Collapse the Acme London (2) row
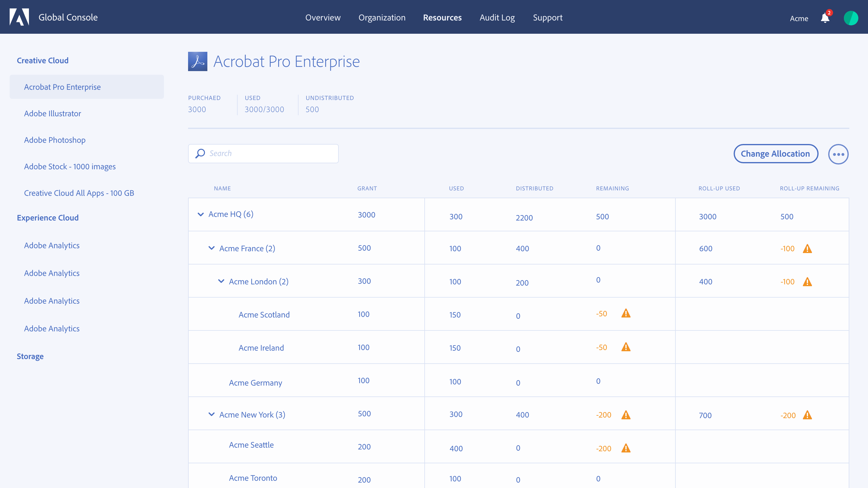This screenshot has height=488, width=868. tap(221, 281)
